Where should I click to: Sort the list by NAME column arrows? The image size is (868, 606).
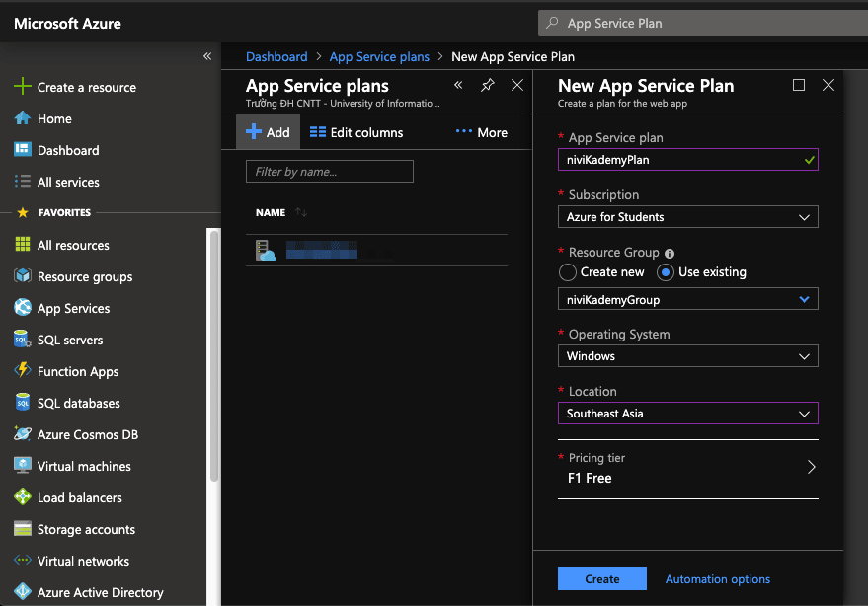301,212
